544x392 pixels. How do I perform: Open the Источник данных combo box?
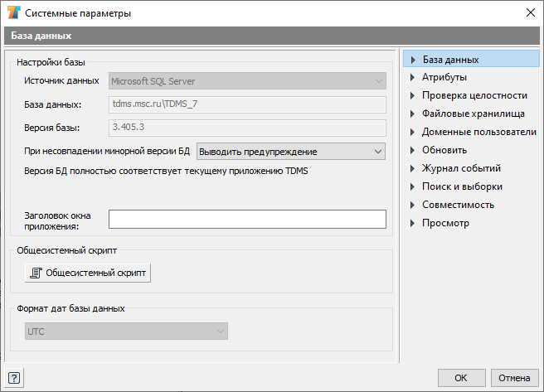tap(247, 81)
